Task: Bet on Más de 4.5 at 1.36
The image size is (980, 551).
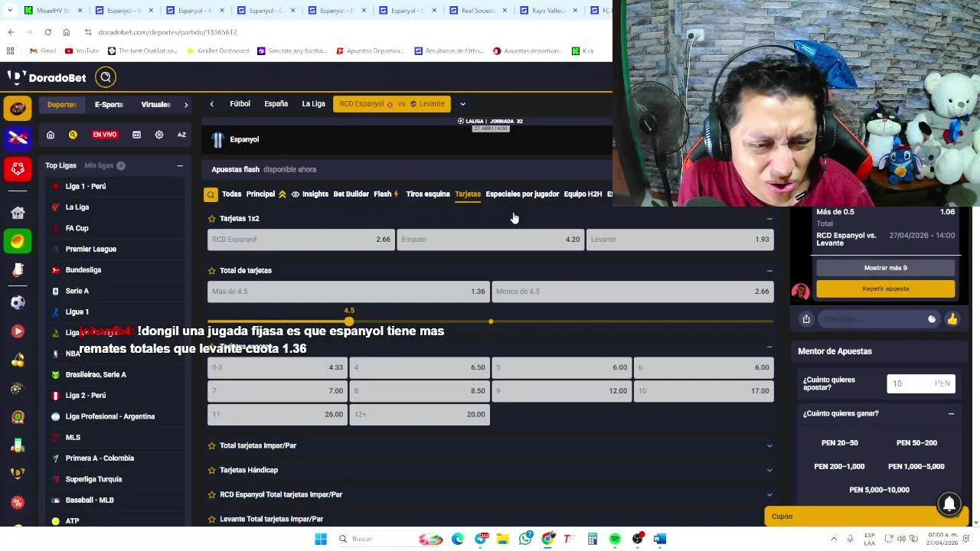Action: (x=348, y=292)
